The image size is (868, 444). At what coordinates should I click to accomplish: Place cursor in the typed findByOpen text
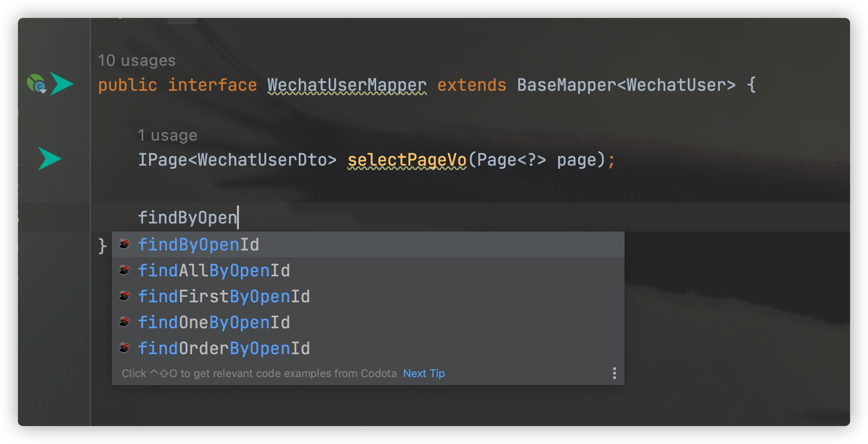188,218
